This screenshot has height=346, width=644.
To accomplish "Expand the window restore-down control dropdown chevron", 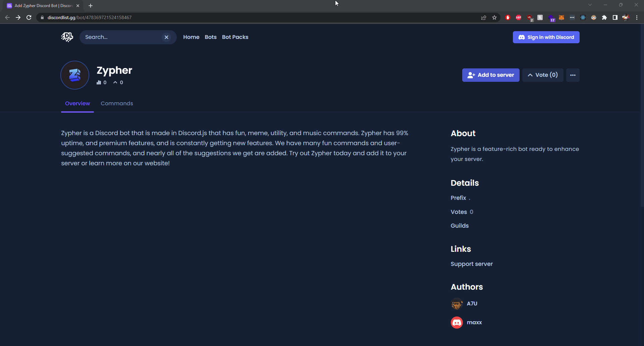I will (x=590, y=5).
